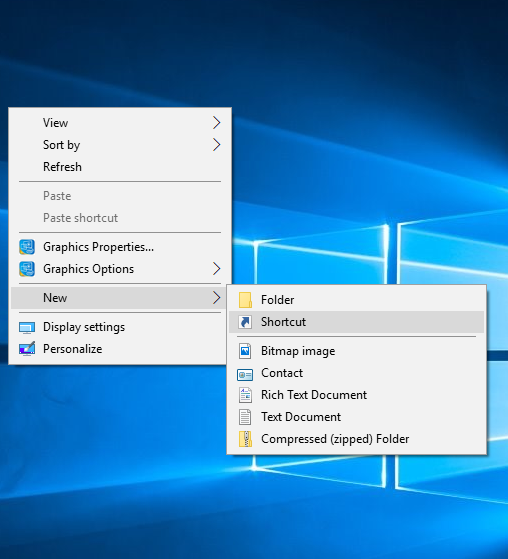Click the Contact card icon

(x=245, y=374)
